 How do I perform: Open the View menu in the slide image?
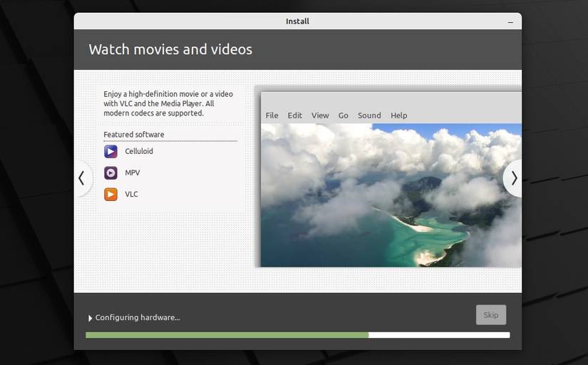(320, 115)
